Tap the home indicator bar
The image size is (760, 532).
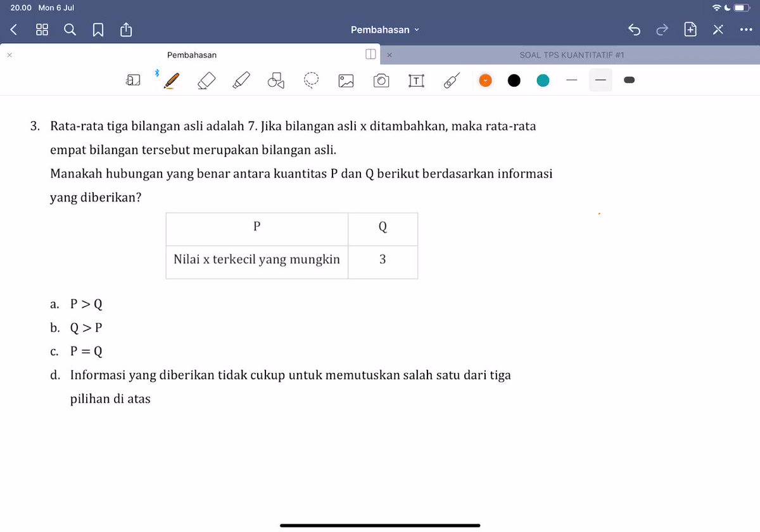pos(380,525)
